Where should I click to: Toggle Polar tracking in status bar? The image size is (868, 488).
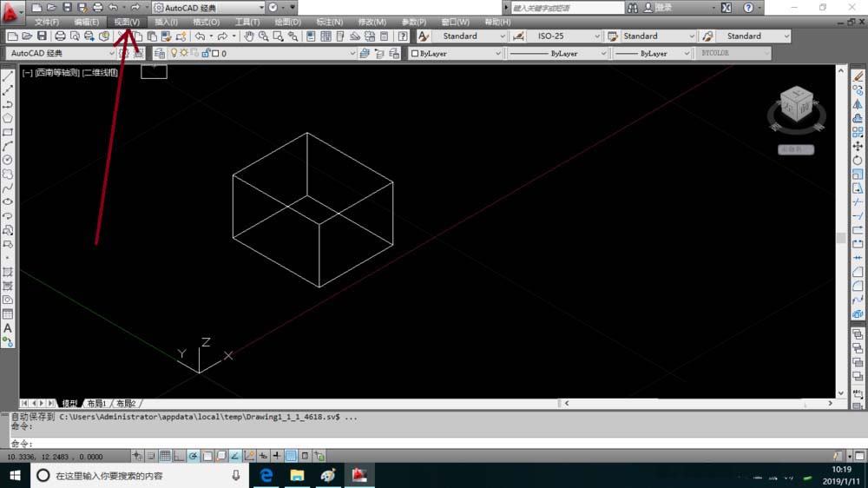pos(193,456)
